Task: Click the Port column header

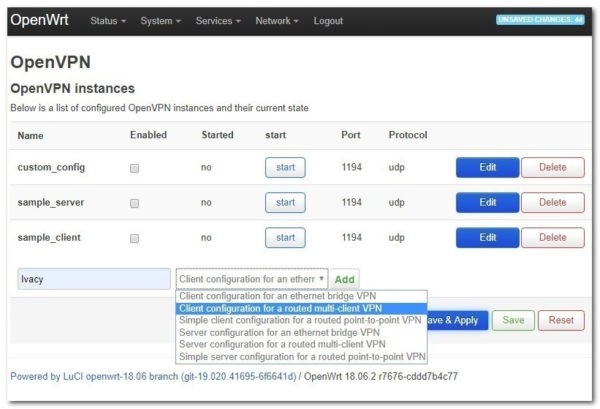Action: point(351,135)
